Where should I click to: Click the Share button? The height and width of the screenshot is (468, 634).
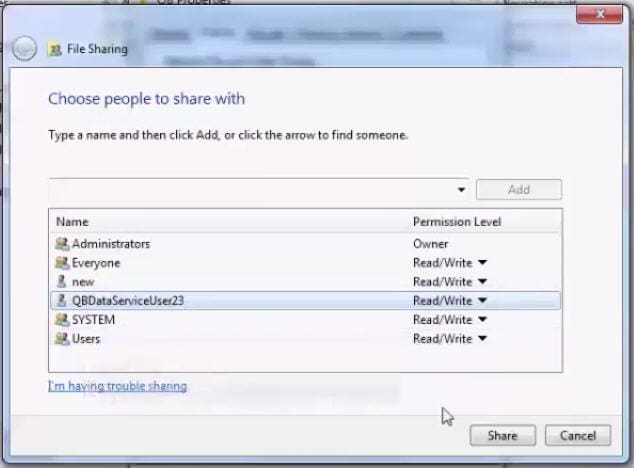(x=503, y=435)
